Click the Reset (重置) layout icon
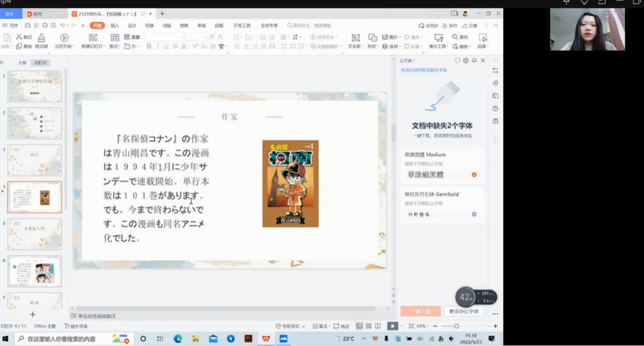The image size is (644, 346). (128, 37)
